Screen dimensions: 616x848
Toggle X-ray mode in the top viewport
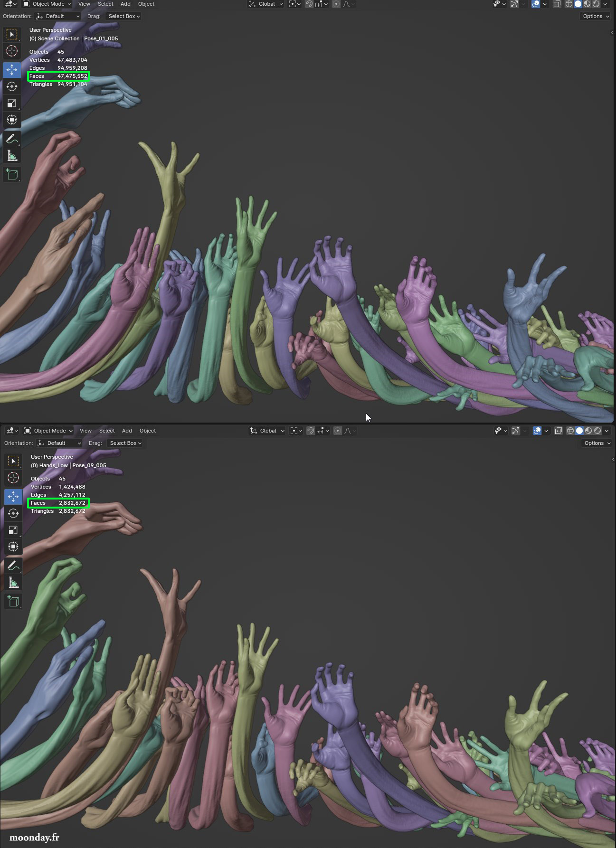pyautogui.click(x=557, y=4)
